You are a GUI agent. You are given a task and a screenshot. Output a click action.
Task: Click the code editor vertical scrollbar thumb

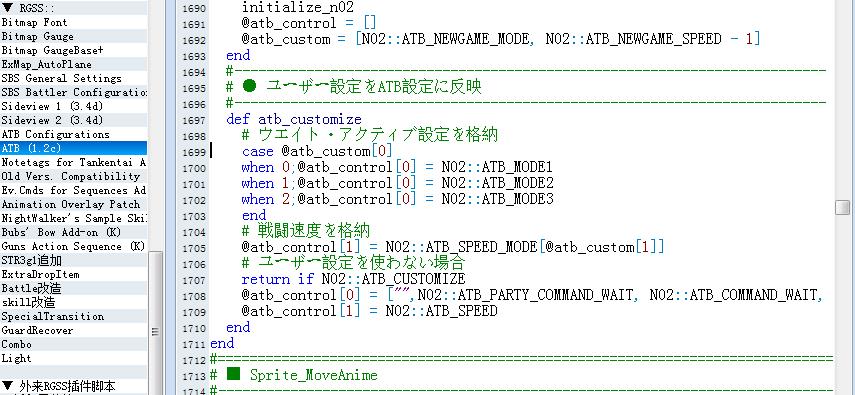pyautogui.click(x=842, y=207)
